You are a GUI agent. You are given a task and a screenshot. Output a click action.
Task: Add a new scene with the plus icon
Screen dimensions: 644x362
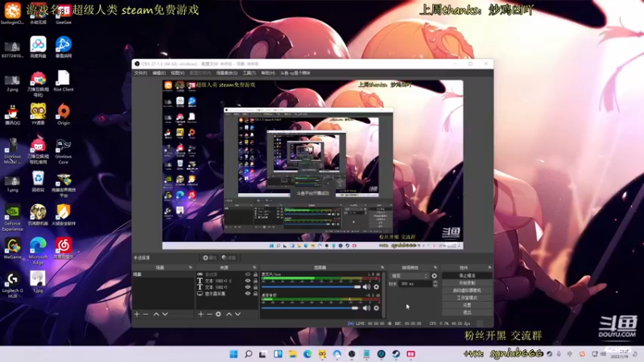coord(137,314)
